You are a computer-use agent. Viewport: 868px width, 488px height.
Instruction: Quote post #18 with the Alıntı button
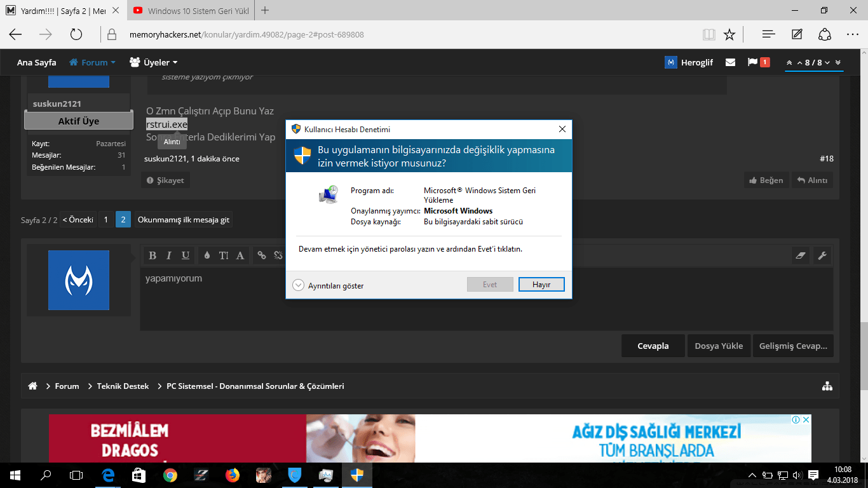click(x=812, y=180)
